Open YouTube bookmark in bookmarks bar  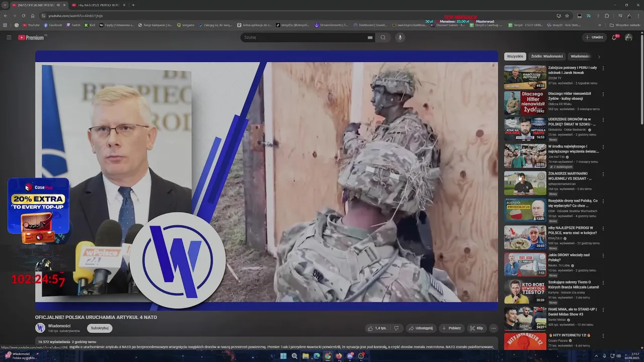[31, 25]
